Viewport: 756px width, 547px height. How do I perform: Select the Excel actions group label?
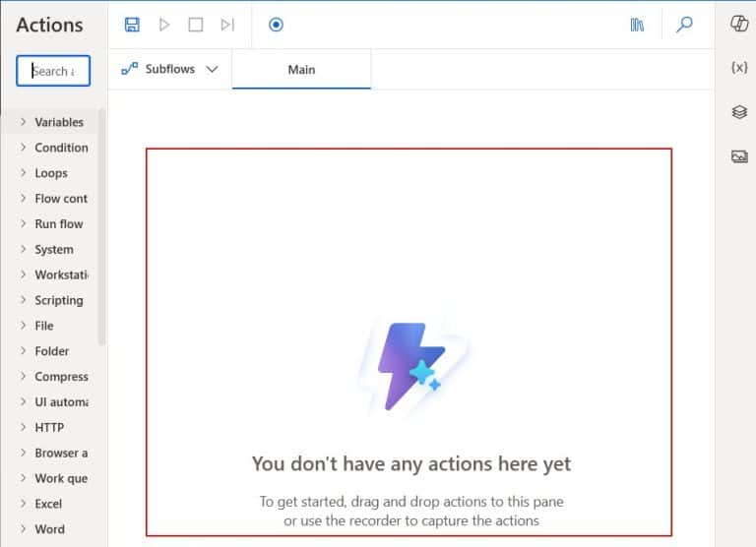coord(48,504)
